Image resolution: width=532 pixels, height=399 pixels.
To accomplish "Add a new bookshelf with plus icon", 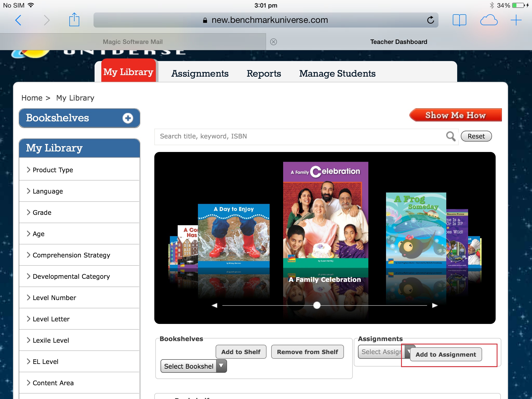I will [x=128, y=118].
